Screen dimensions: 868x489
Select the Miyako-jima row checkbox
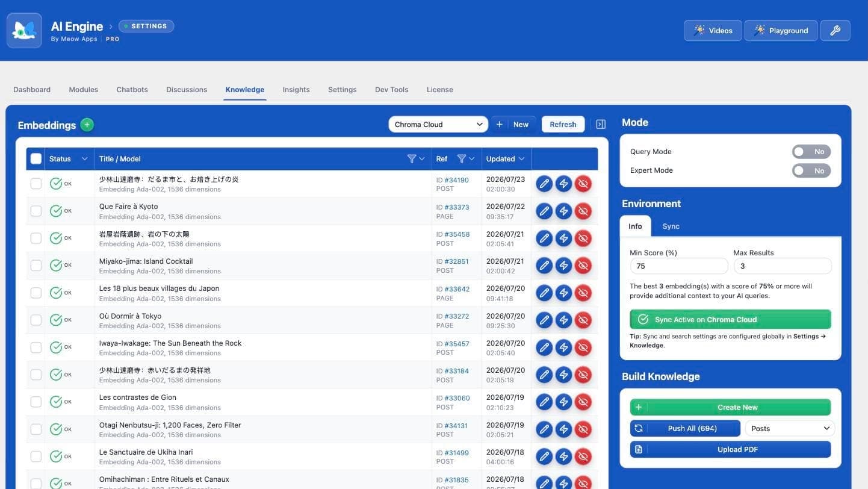(36, 265)
